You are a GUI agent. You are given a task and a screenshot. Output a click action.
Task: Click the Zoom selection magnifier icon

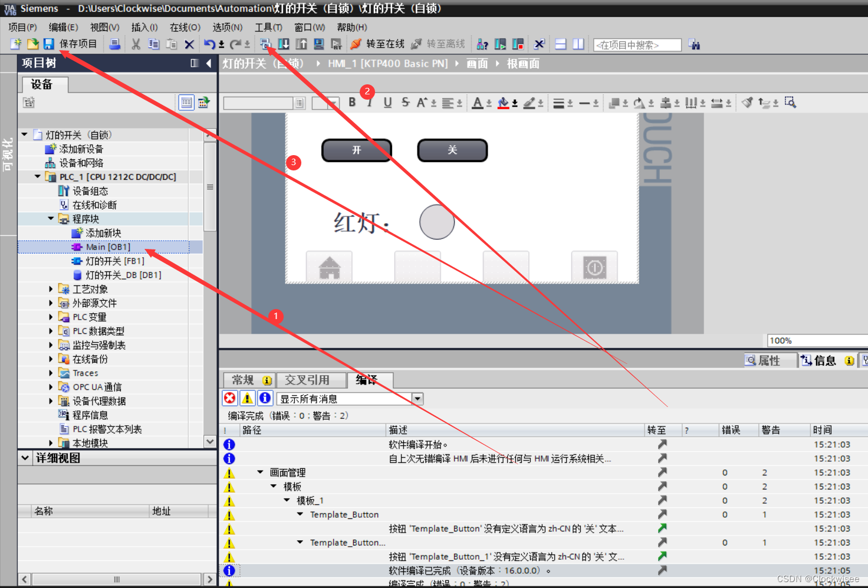coord(791,103)
